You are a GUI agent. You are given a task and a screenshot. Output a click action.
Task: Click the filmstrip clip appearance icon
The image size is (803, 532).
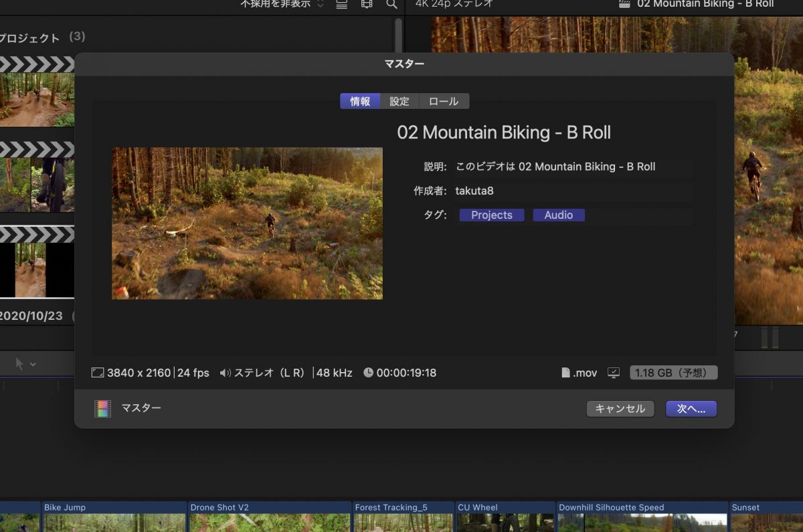367,4
